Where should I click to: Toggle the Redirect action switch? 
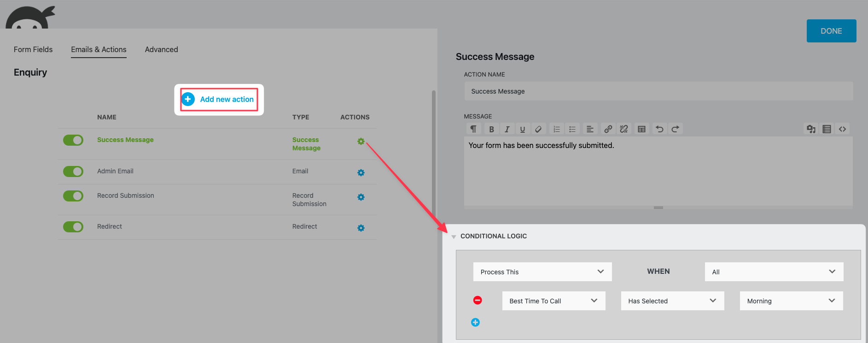(73, 227)
